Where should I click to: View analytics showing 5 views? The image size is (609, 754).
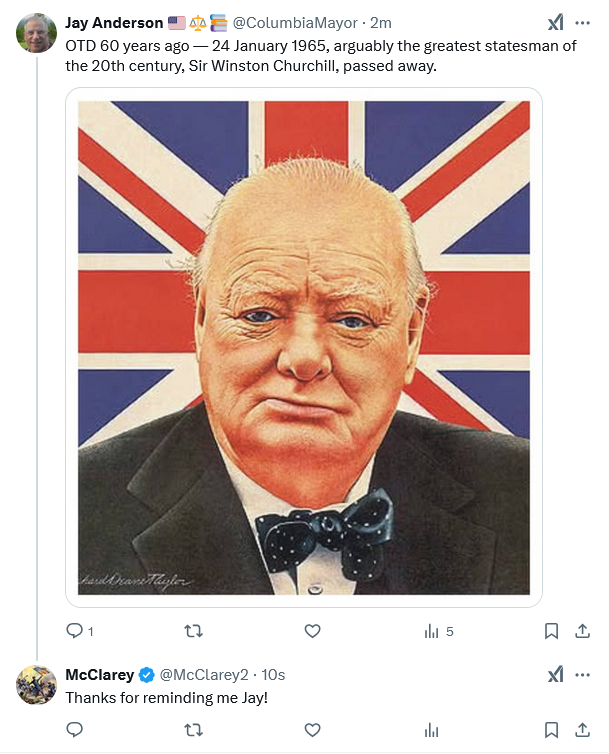click(439, 631)
